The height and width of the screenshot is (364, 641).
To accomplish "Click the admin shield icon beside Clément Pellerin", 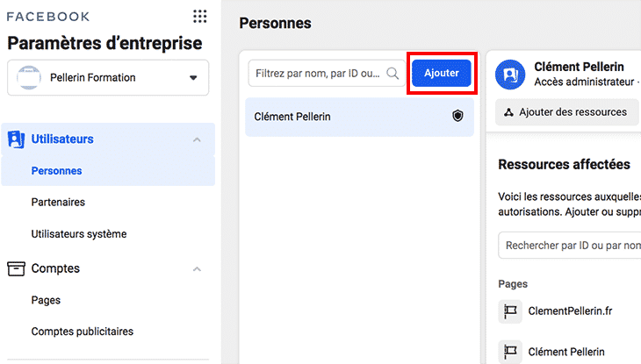I will (x=457, y=116).
